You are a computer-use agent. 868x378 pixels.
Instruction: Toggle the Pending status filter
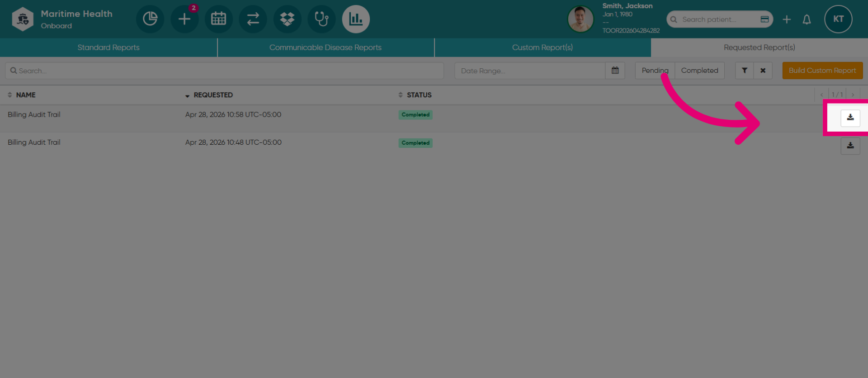[x=655, y=71]
